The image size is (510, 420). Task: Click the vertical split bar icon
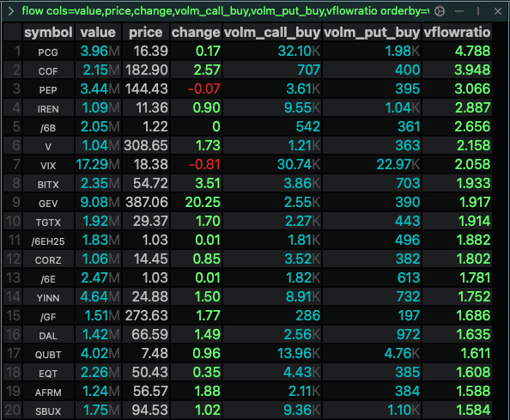(x=478, y=11)
